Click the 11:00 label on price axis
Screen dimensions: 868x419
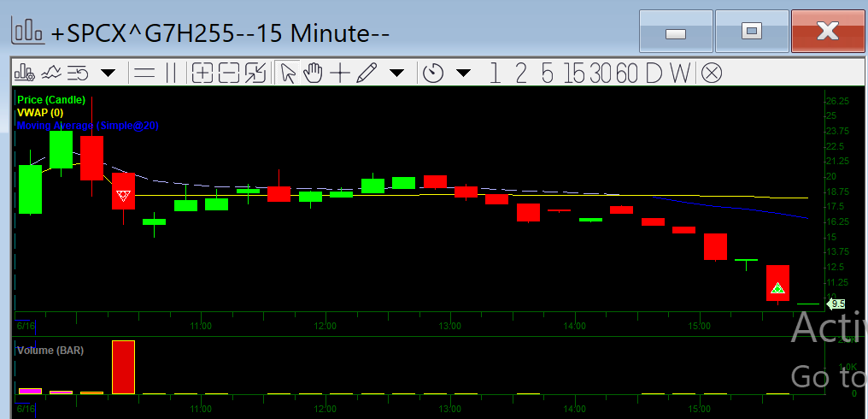coord(201,326)
